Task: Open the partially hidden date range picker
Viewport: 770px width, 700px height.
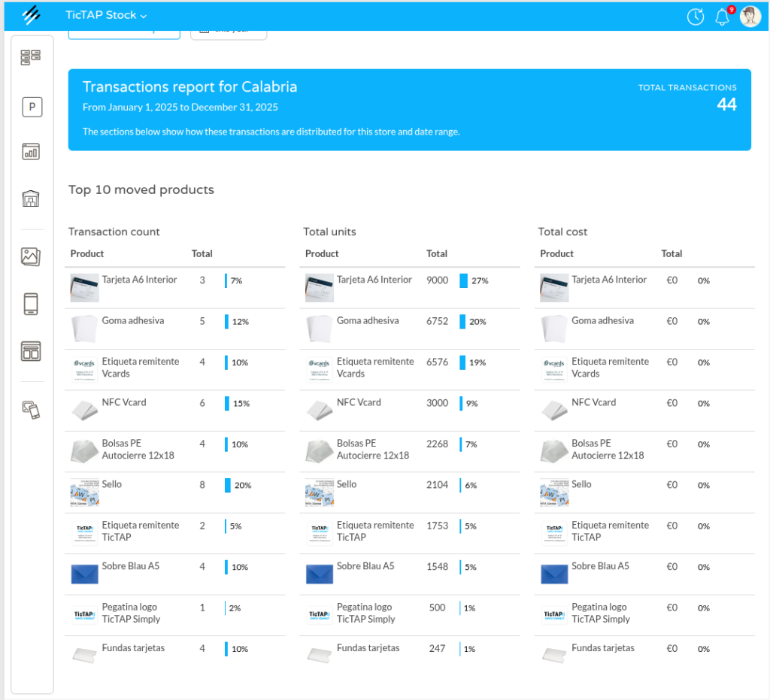Action: (x=229, y=34)
